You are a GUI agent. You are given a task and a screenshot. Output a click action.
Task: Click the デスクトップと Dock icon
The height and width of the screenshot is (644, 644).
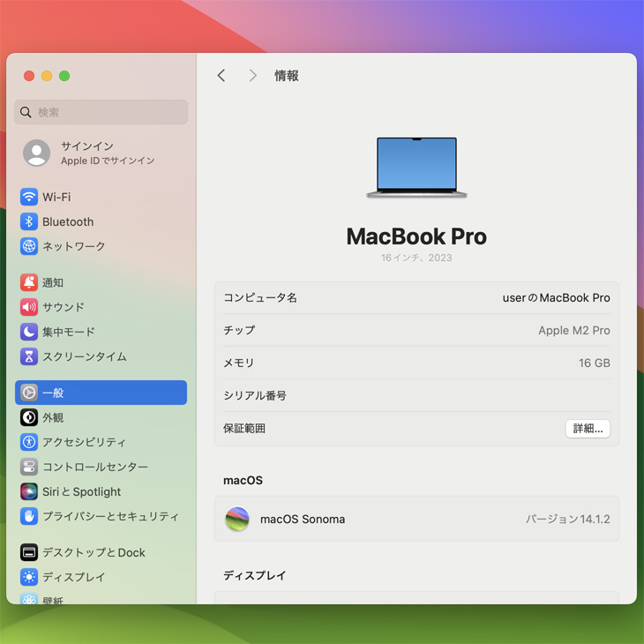29,552
